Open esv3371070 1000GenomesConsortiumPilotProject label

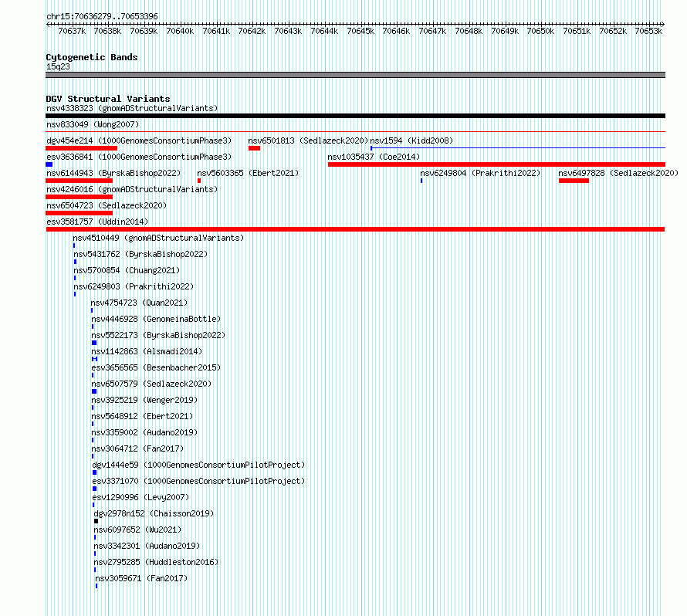pyautogui.click(x=198, y=481)
